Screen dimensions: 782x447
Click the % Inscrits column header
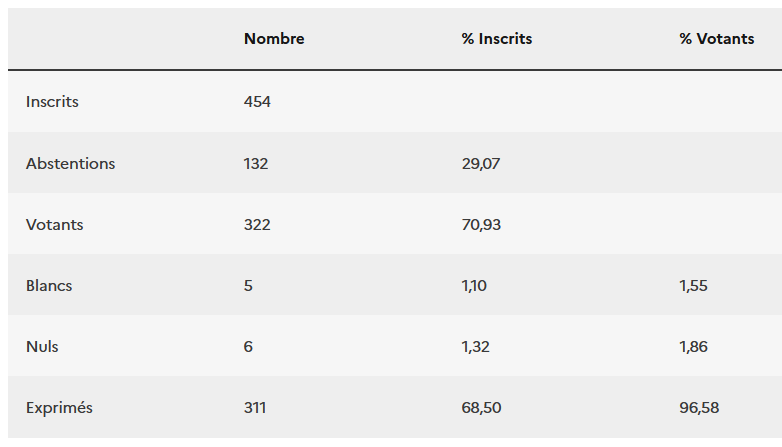click(497, 39)
